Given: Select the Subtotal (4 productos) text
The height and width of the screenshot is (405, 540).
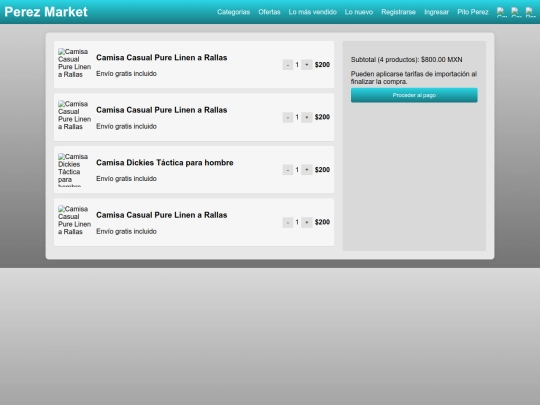Looking at the screenshot, I should pos(406,60).
